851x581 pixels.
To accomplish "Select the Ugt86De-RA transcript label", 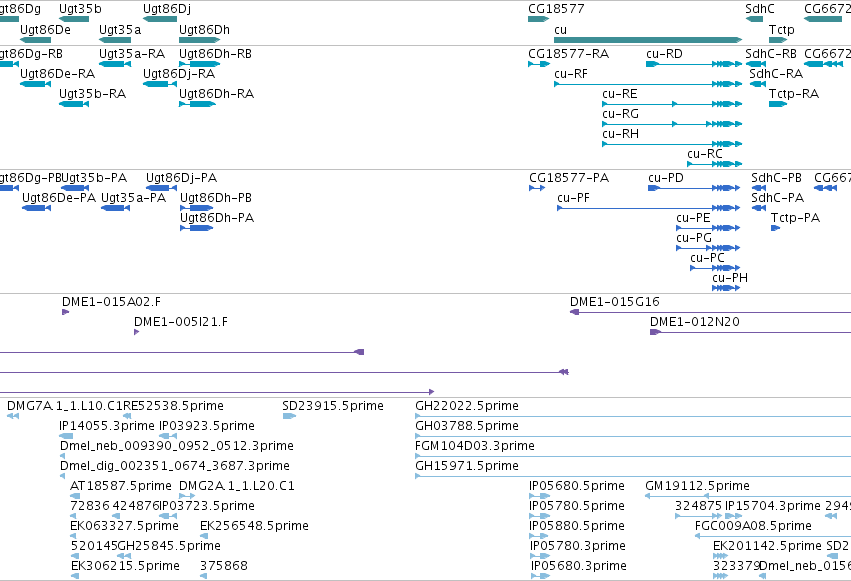I will coord(58,74).
